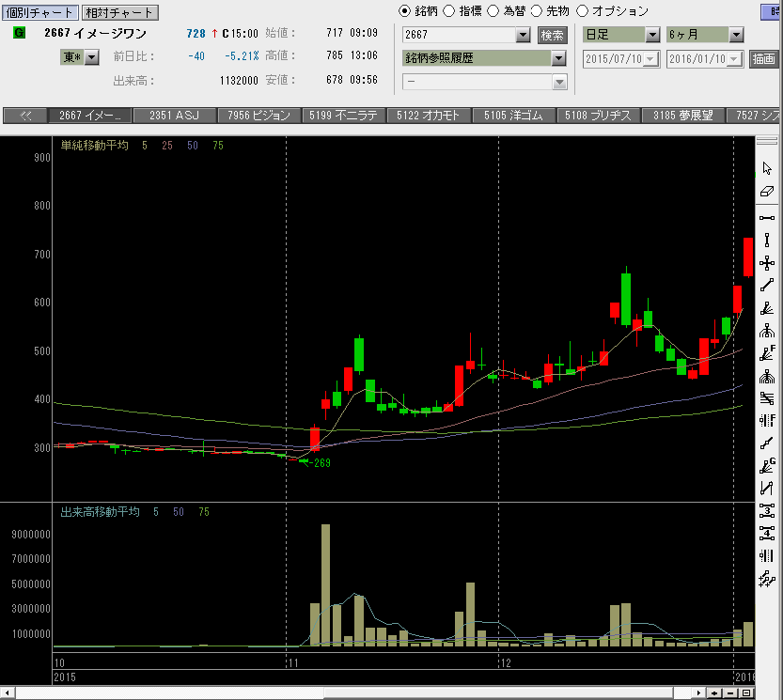Viewport: 783px width, 700px height.
Task: Switch to 個別チャート tab
Action: (x=39, y=12)
